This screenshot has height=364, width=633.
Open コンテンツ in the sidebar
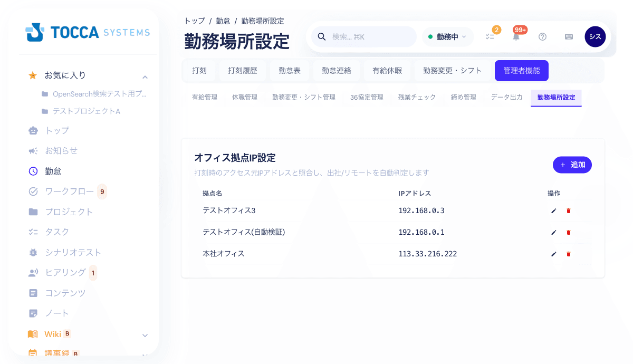pos(57,293)
